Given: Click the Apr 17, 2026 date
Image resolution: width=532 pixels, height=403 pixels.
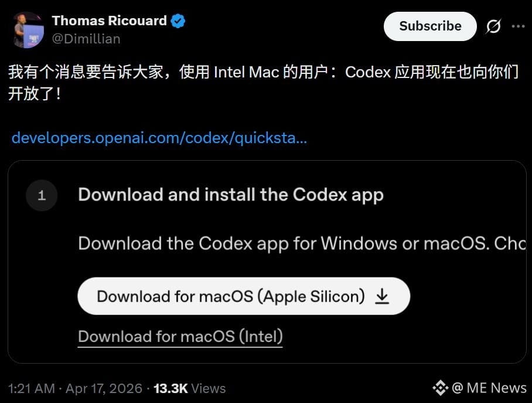Looking at the screenshot, I should [104, 388].
